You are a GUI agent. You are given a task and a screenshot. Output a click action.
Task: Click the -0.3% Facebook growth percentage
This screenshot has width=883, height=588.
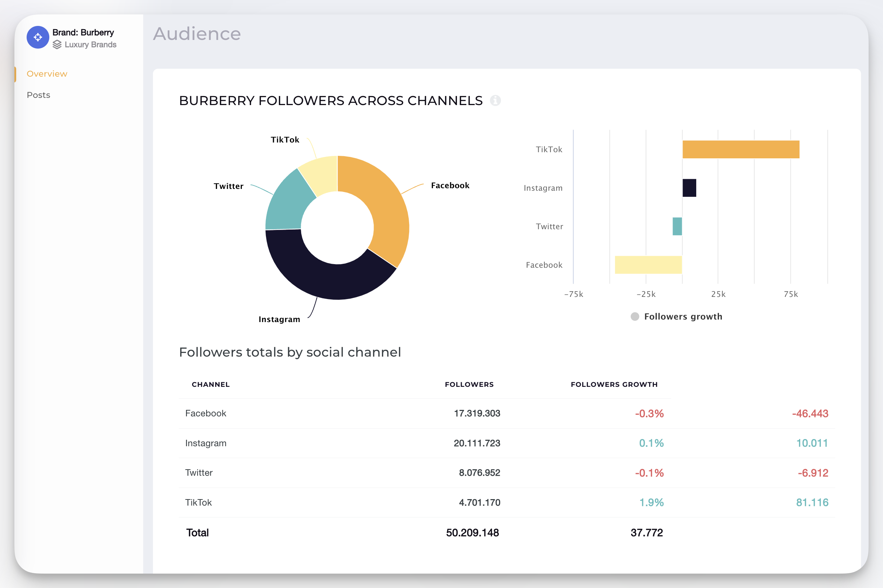649,413
